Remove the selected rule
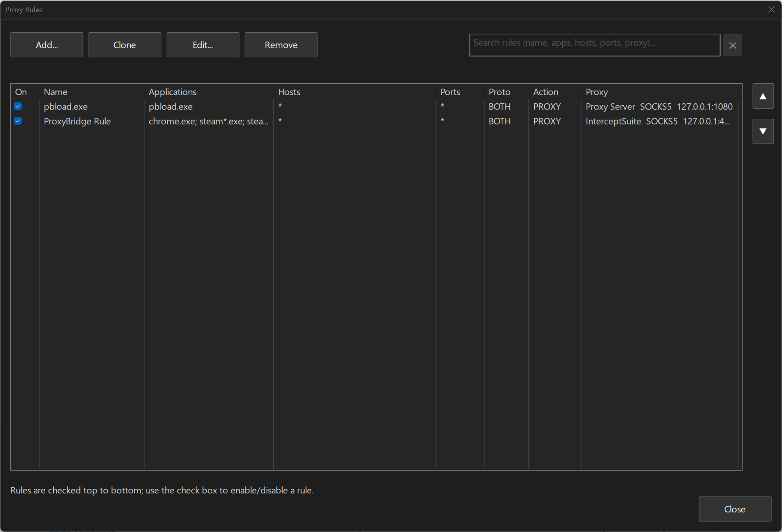The width and height of the screenshot is (782, 532). pos(281,45)
